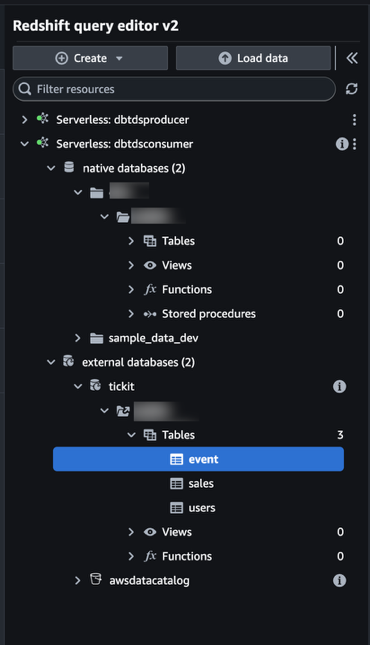Image resolution: width=370 pixels, height=645 pixels.
Task: Click the awsdatacatalog bucket icon
Action: (x=95, y=579)
